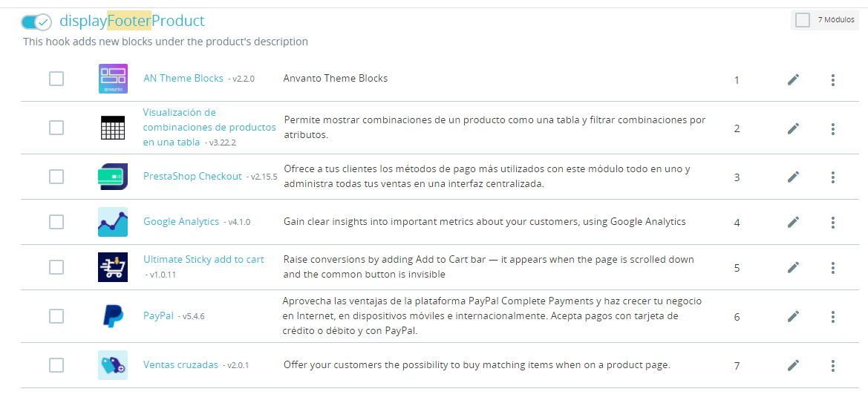Click version v5.4.6 next to PayPal
868x406 pixels.
coord(194,317)
